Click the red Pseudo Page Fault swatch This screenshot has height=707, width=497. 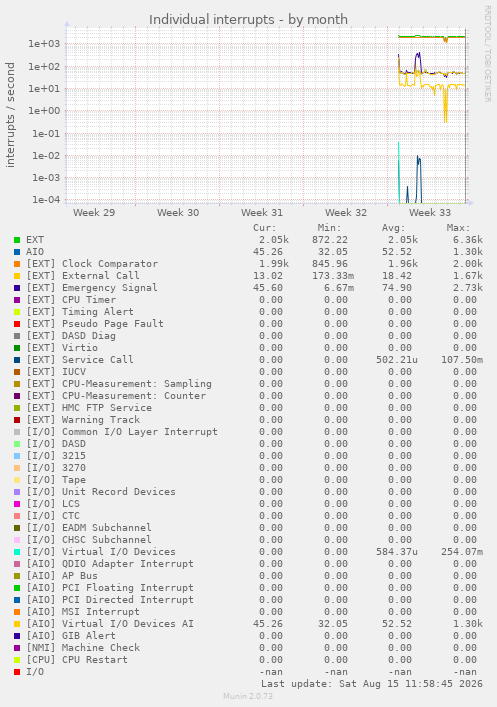pyautogui.click(x=17, y=324)
